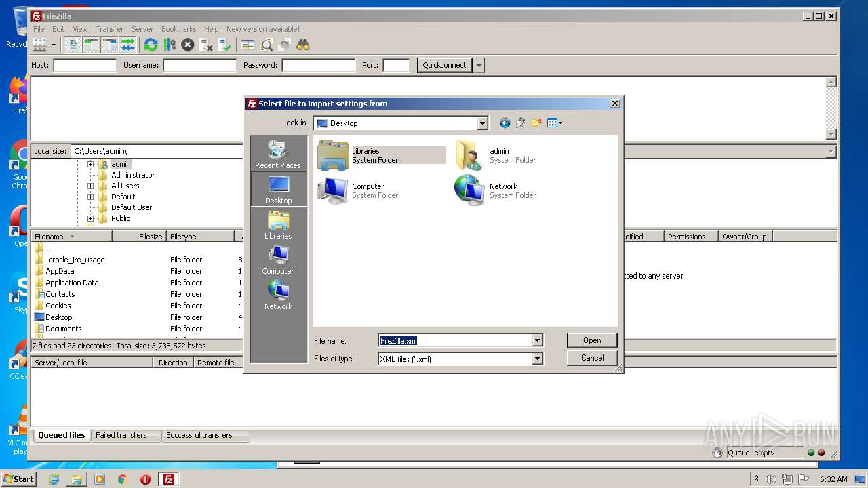Disconnect from server icon

(206, 45)
